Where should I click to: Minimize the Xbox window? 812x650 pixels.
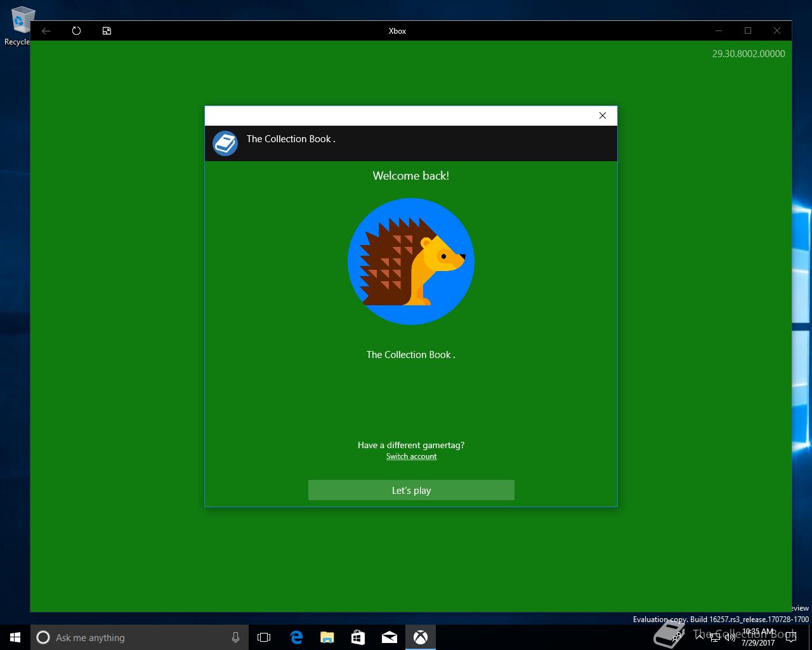(719, 30)
